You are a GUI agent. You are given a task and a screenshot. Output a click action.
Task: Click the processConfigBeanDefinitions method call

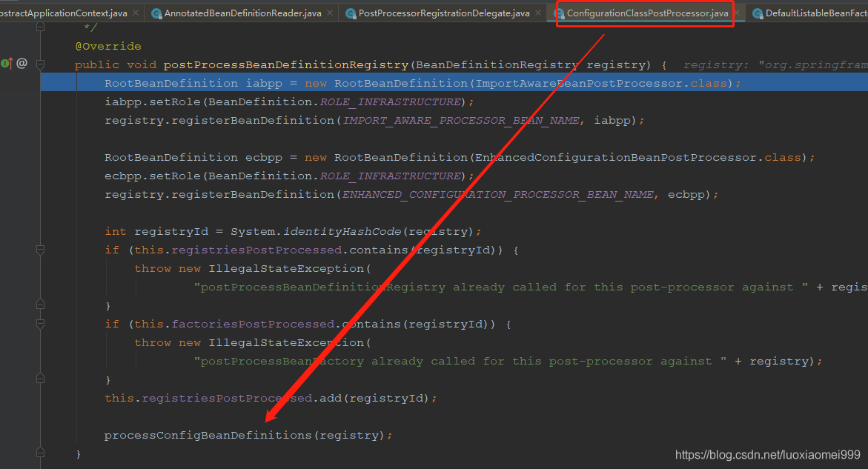click(208, 435)
